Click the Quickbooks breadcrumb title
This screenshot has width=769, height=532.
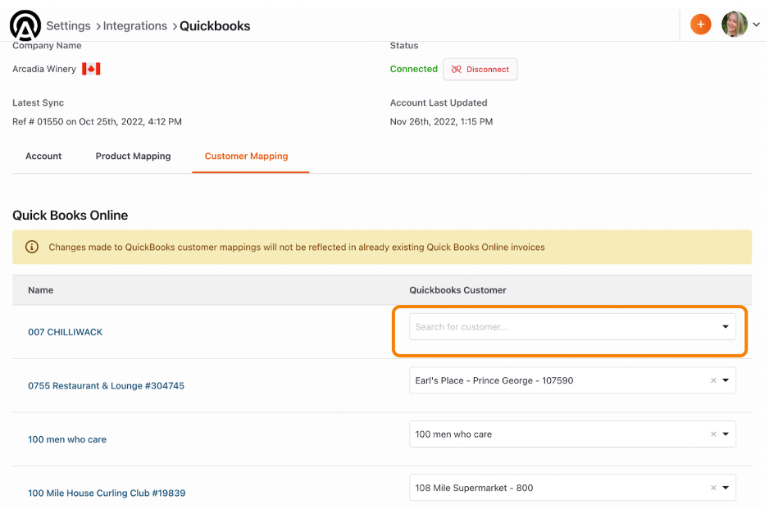point(215,26)
